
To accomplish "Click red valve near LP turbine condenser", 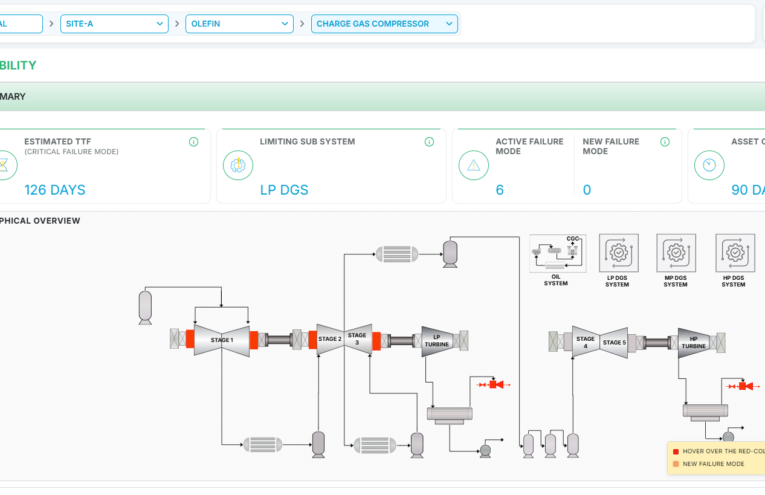I will coord(495,385).
